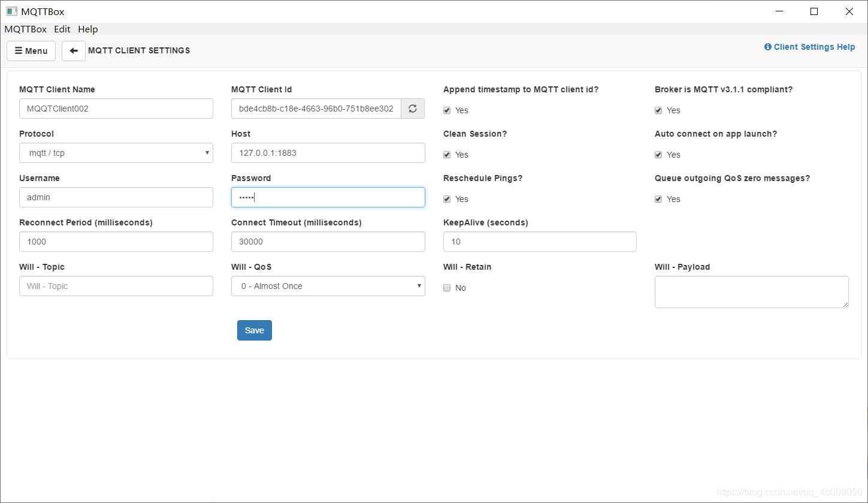Image resolution: width=868 pixels, height=503 pixels.
Task: Enable the Will - Retain checkbox
Action: [x=447, y=288]
